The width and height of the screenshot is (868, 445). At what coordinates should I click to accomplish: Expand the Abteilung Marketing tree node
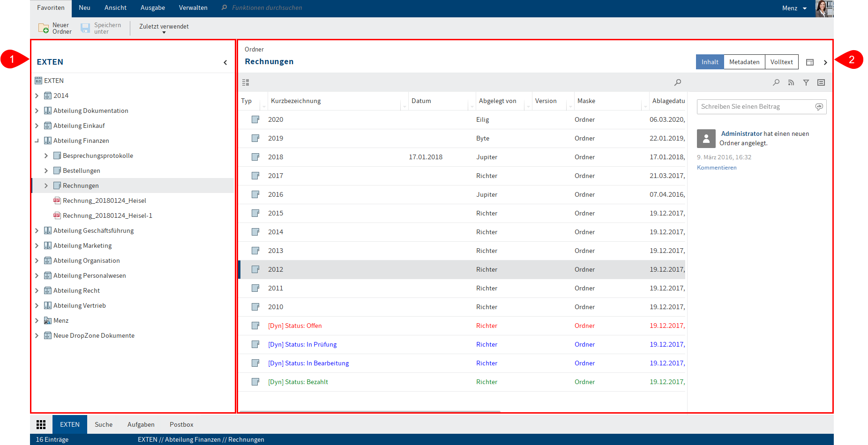[37, 245]
